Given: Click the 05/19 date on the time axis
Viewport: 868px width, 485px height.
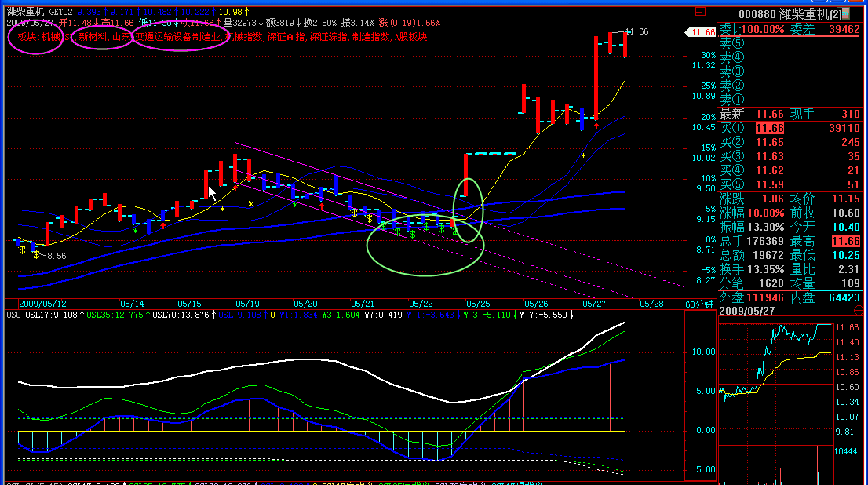Looking at the screenshot, I should [247, 304].
